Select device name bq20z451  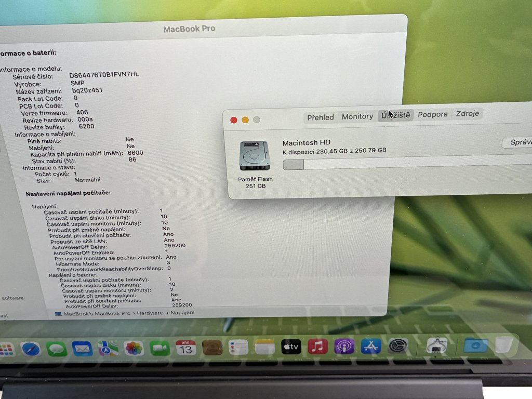pos(87,90)
